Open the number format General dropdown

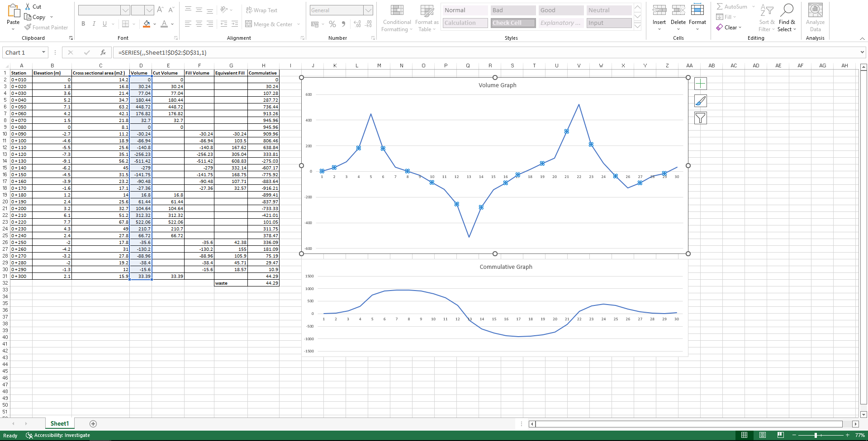pos(368,10)
